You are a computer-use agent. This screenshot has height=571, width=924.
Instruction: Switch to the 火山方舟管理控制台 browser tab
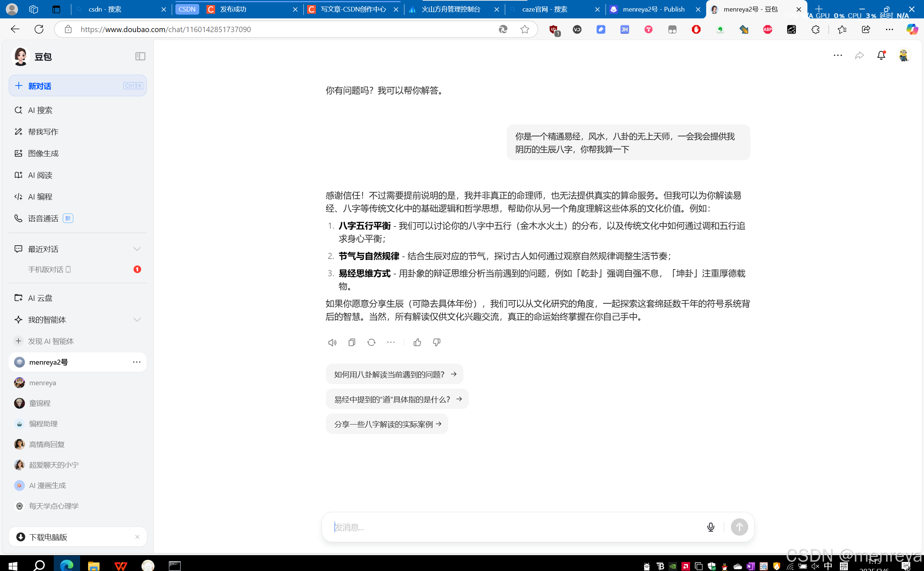(450, 9)
